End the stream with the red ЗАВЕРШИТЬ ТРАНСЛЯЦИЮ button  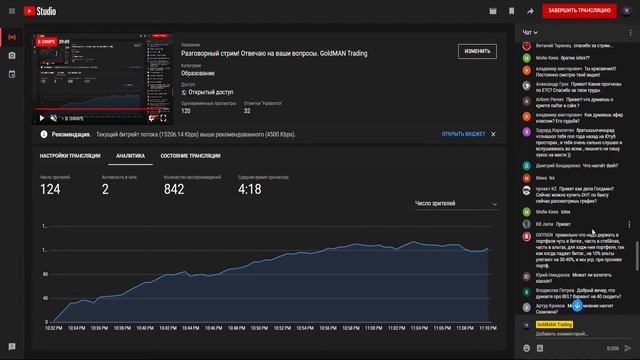coord(579,11)
